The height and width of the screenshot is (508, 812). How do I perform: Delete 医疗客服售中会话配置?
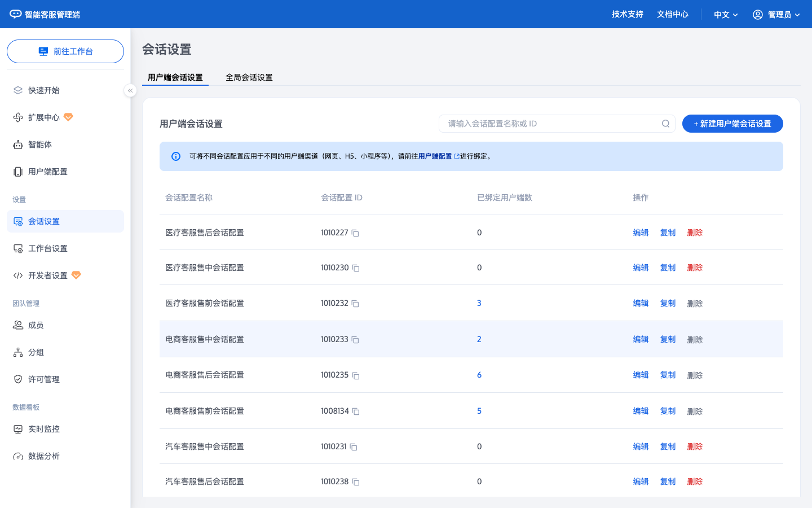click(x=695, y=268)
